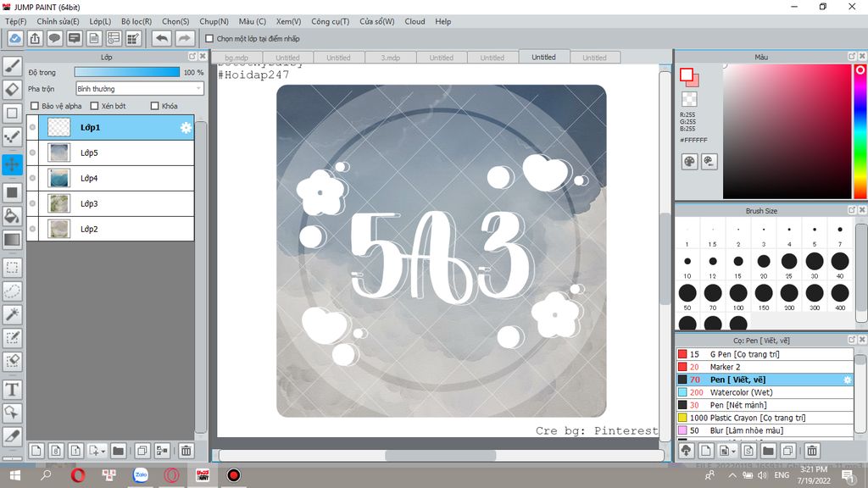This screenshot has height=488, width=868.
Task: Enable 'Bảo vệ alpha' checkbox
Action: [35, 106]
